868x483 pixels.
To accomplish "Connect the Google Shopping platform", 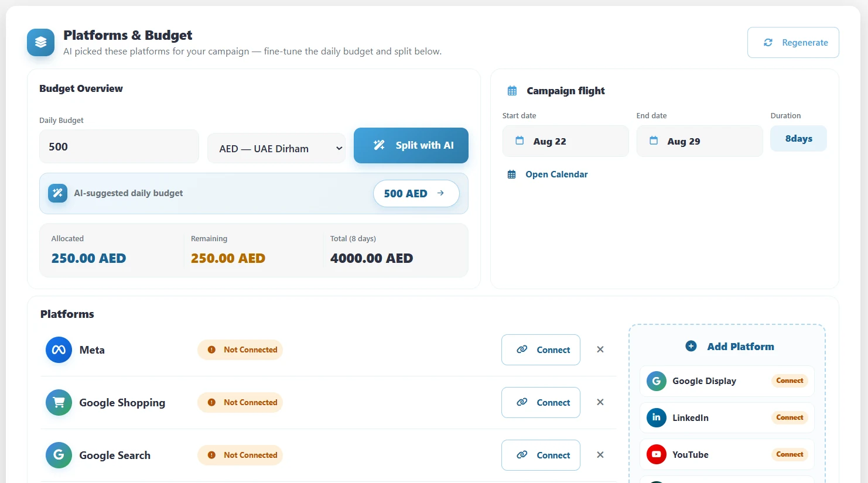I will 541,402.
